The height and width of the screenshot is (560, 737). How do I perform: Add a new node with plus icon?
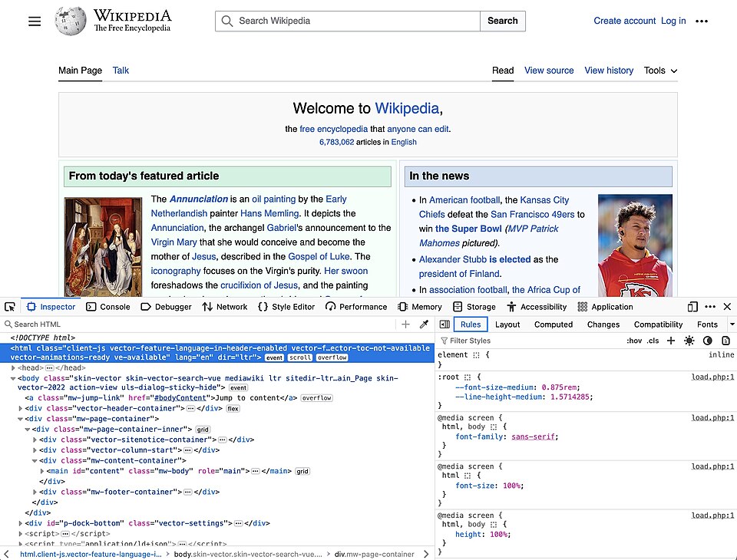coord(405,324)
